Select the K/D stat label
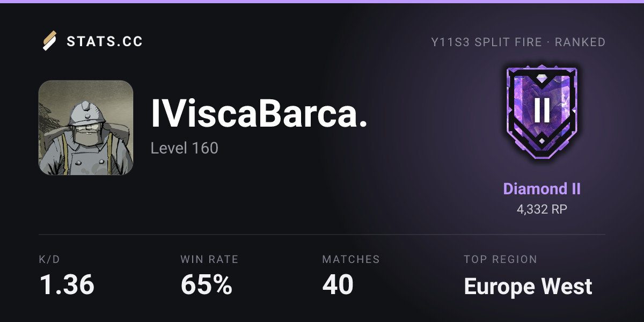This screenshot has width=644, height=322. tap(49, 259)
